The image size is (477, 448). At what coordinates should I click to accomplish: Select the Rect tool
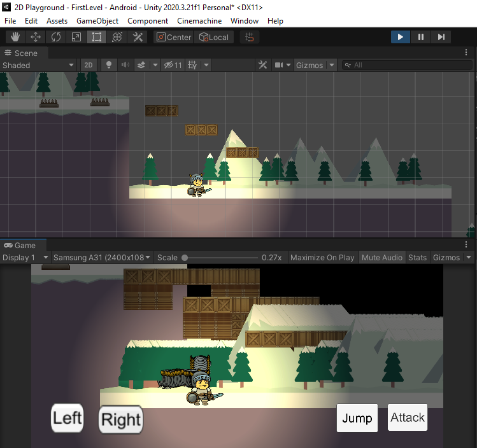[96, 37]
